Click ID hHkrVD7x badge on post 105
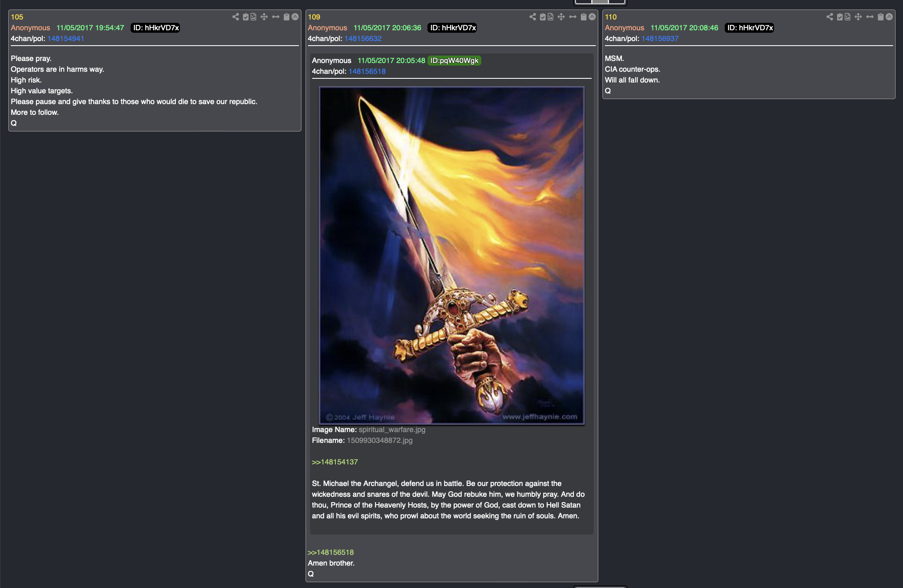This screenshot has width=903, height=588. pyautogui.click(x=155, y=28)
